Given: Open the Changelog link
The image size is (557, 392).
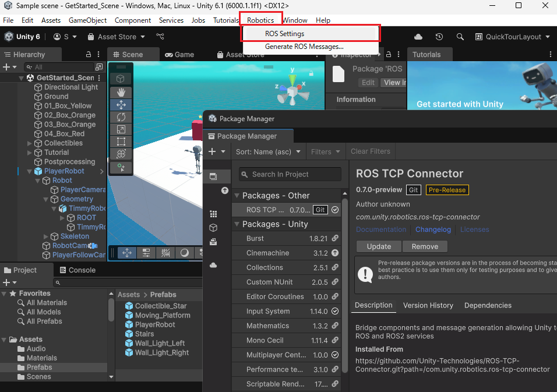Looking at the screenshot, I should 433,229.
